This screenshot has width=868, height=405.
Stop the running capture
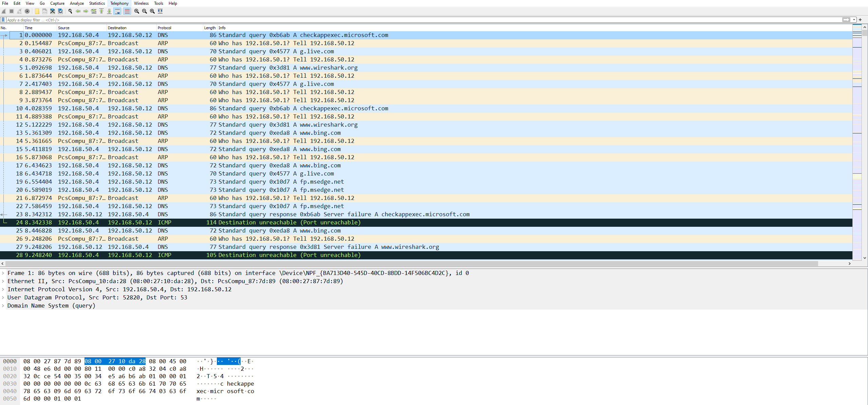11,11
